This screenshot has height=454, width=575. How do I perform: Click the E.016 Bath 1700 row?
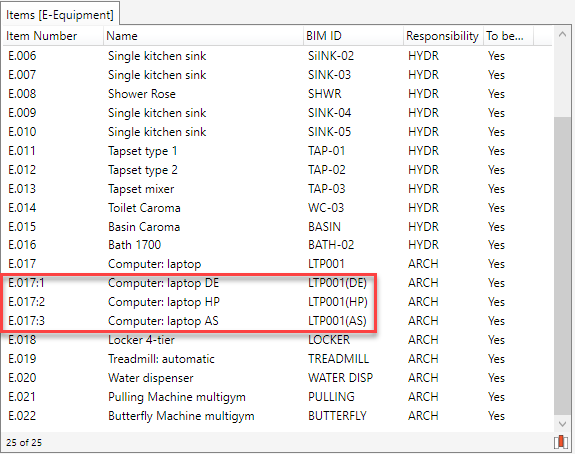(x=277, y=245)
